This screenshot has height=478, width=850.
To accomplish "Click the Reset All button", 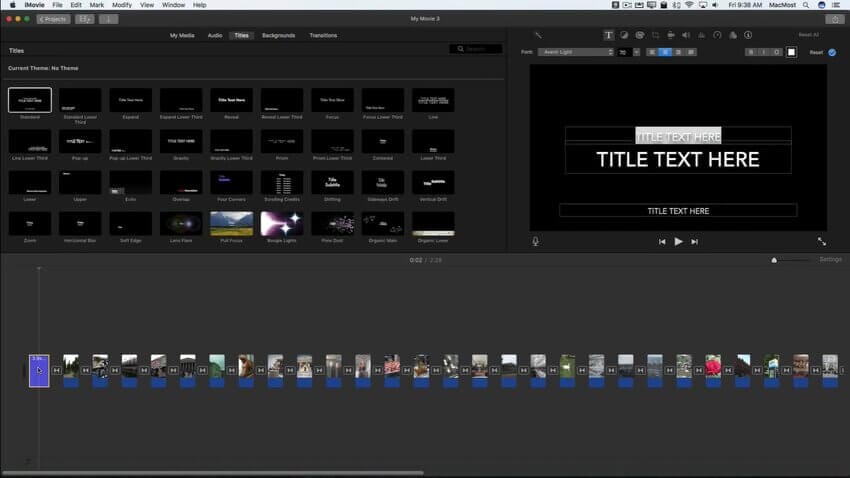I will tap(809, 35).
